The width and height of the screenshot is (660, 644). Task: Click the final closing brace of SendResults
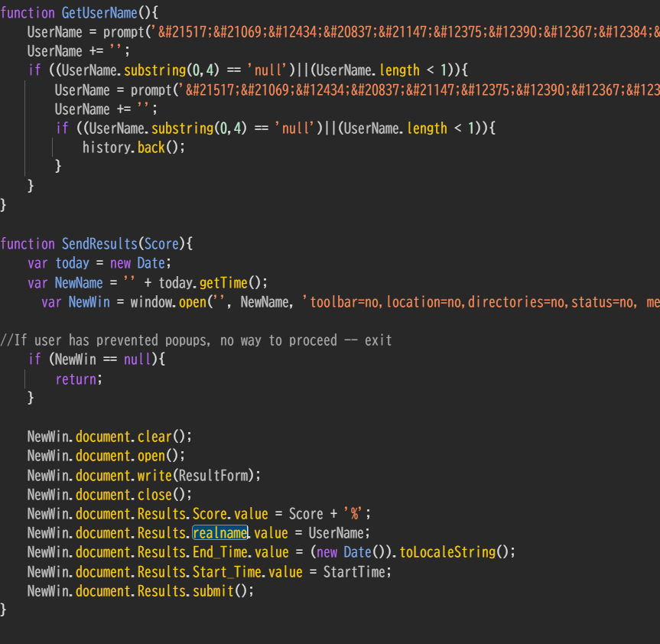coord(3,610)
